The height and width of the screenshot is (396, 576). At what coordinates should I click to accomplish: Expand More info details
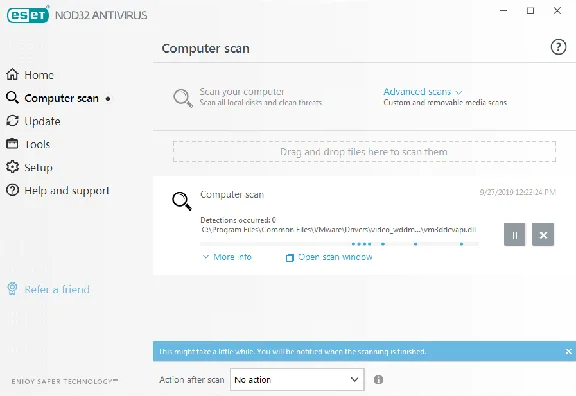click(227, 257)
